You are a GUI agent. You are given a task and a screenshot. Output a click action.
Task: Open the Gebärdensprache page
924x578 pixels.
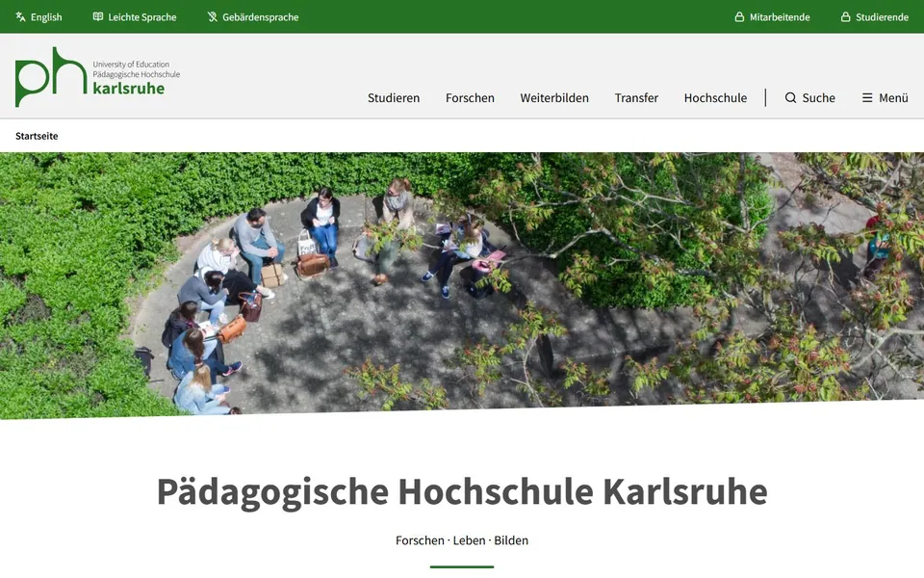(253, 17)
